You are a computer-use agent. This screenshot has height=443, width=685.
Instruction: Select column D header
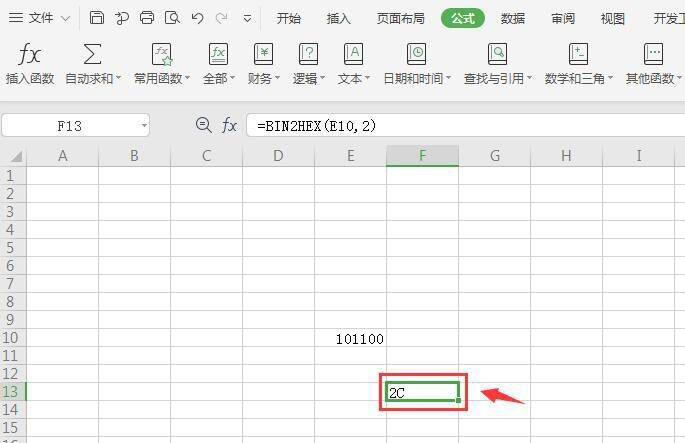pos(278,156)
